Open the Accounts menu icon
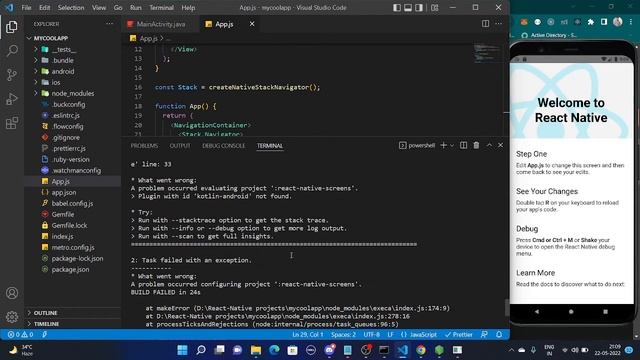The height and width of the screenshot is (360, 640). point(12,293)
